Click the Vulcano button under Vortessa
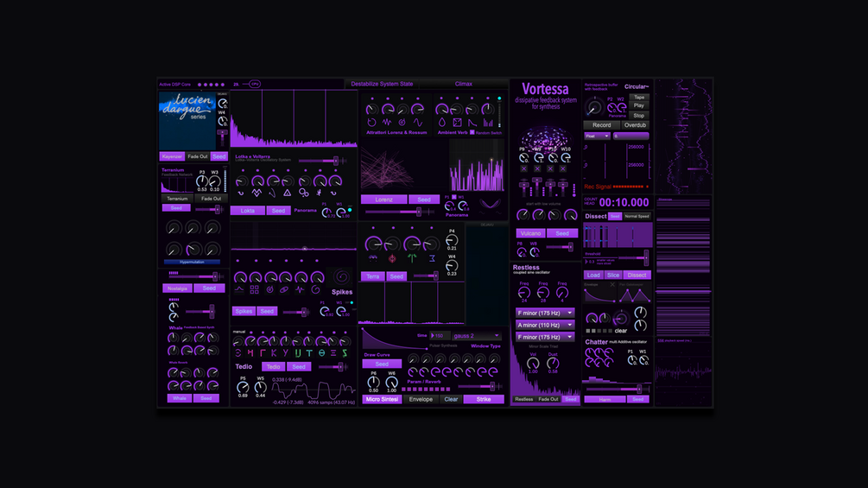This screenshot has height=488, width=868. coord(530,233)
